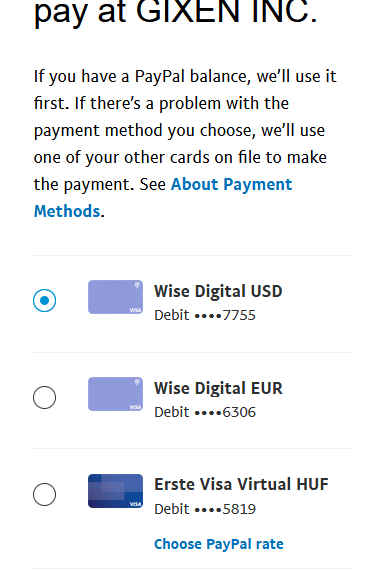Select the Erste Visa Virtual HUF radio button

tap(44, 494)
